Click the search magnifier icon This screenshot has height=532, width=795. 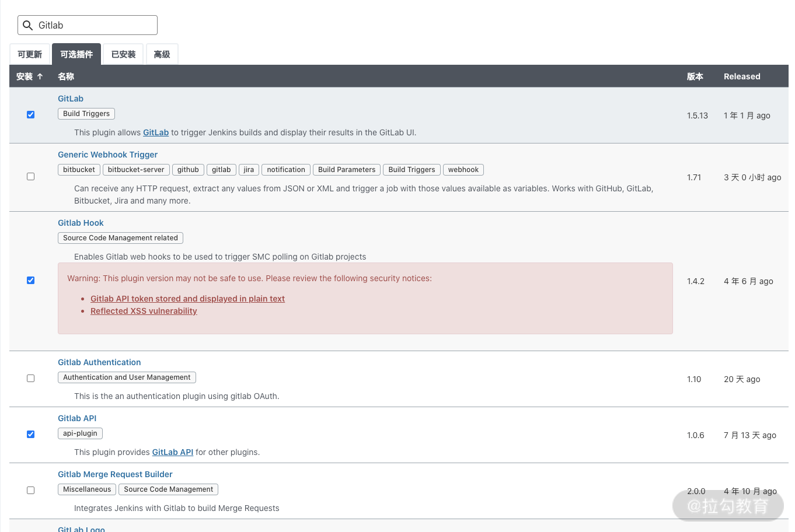27,25
